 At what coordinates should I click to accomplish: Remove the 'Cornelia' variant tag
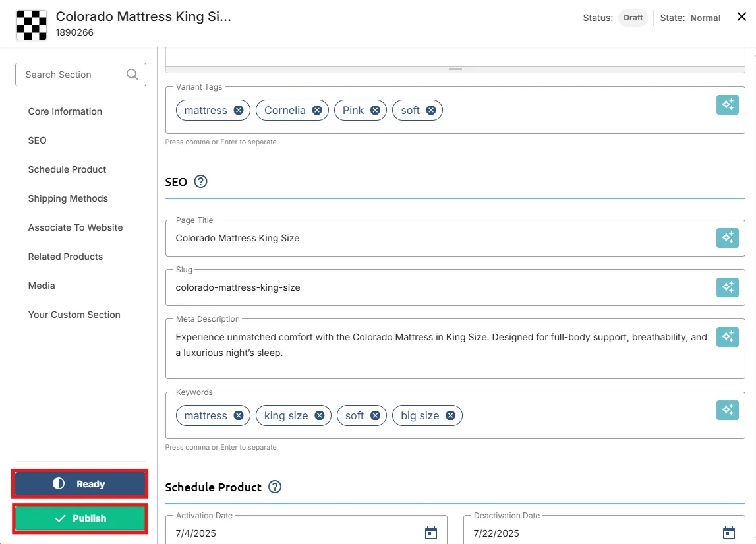pyautogui.click(x=317, y=110)
